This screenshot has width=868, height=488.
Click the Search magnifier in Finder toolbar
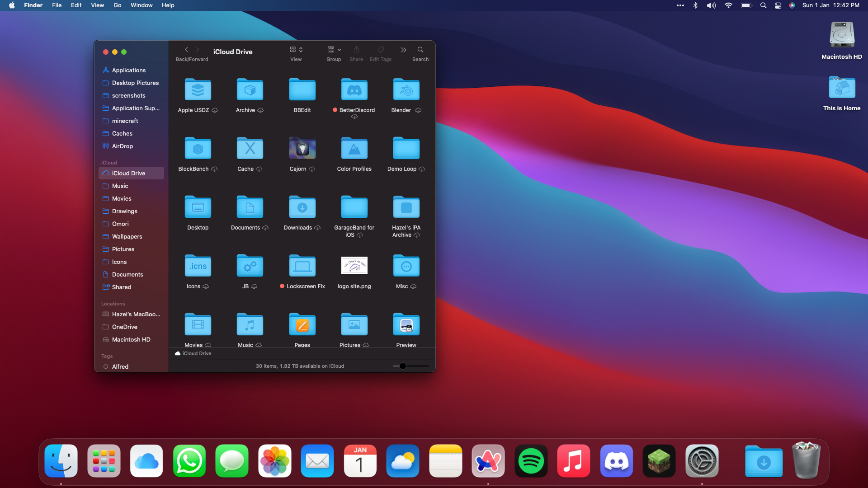pyautogui.click(x=420, y=50)
